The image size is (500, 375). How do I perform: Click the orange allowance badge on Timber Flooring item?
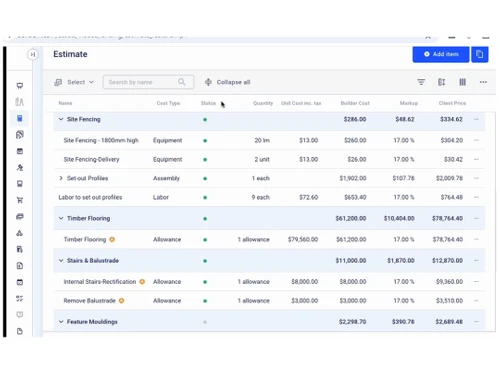click(112, 239)
